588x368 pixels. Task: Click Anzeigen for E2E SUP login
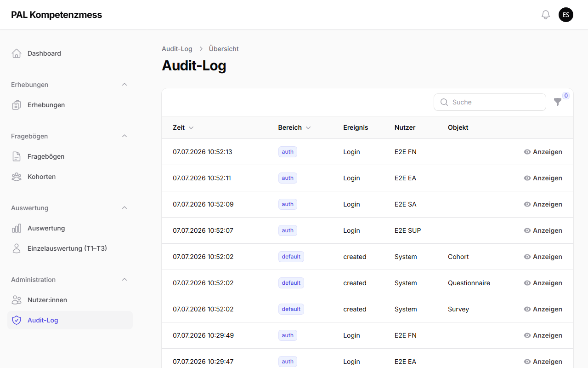pyautogui.click(x=543, y=230)
